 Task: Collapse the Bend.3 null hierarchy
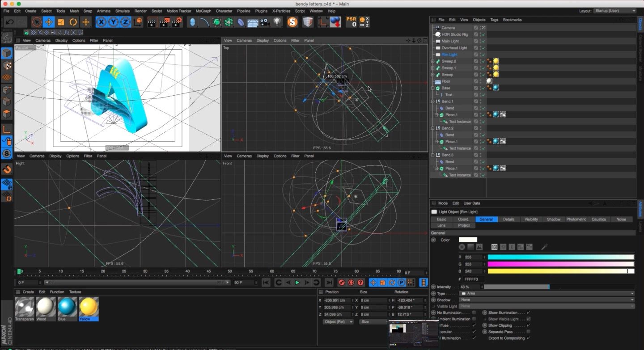pyautogui.click(x=433, y=155)
